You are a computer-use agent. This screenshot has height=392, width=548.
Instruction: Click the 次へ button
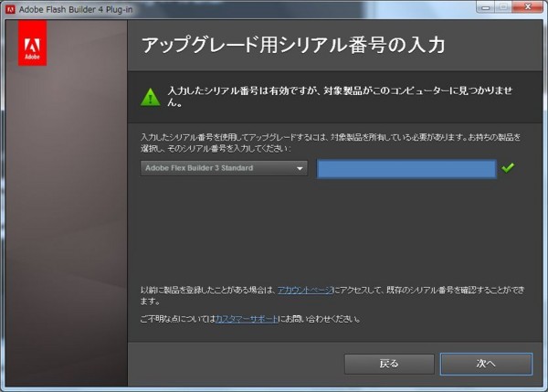(486, 364)
